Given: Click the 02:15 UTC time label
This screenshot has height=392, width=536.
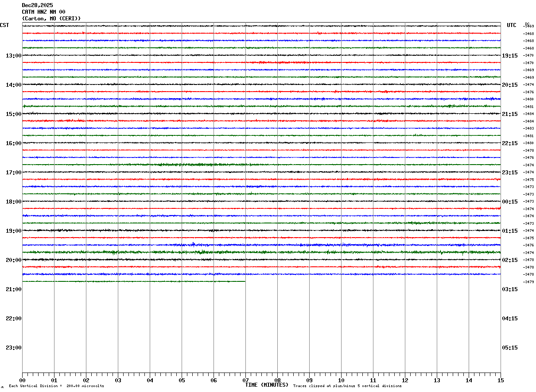Looking at the screenshot, I should pyautogui.click(x=510, y=260).
